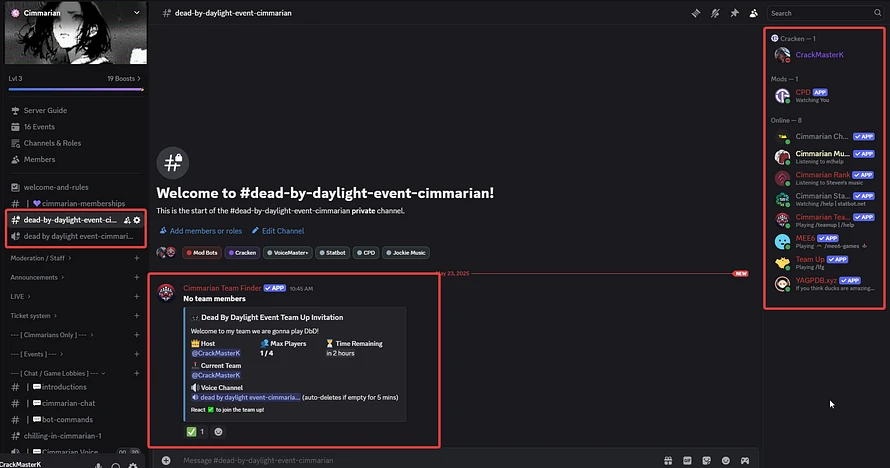The height and width of the screenshot is (468, 890).
Task: Toggle the green checkmark reaction
Action: [196, 432]
